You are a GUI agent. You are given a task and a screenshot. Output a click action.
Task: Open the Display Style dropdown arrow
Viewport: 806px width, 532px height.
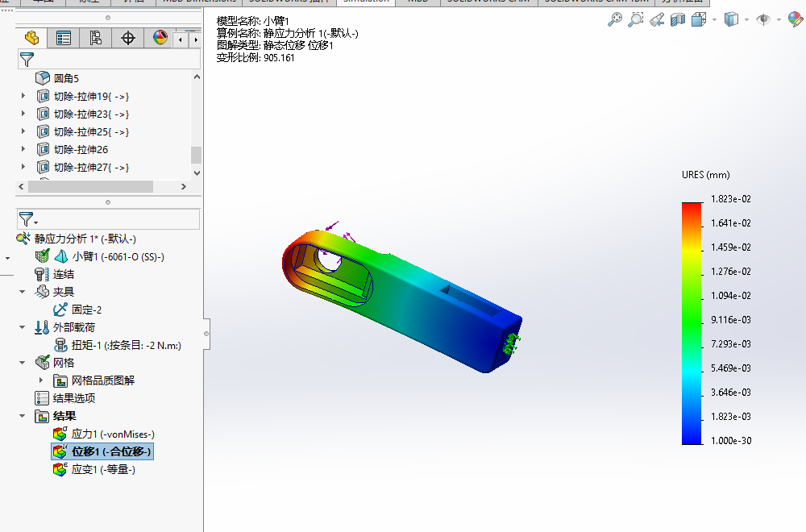[x=747, y=20]
